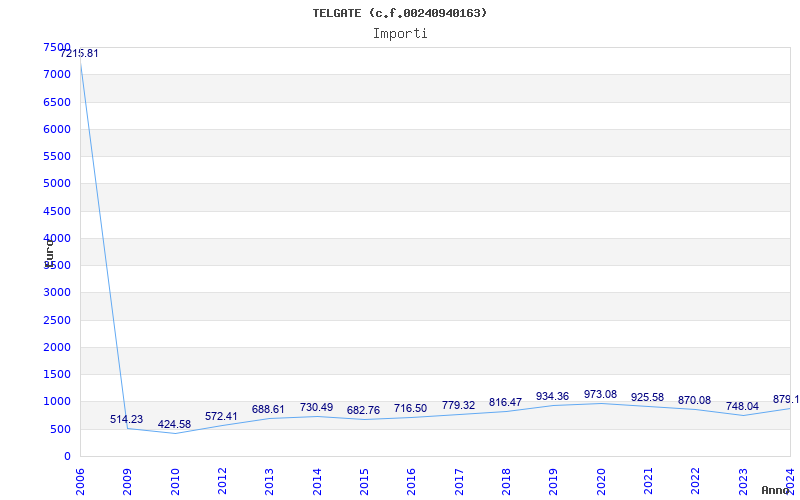This screenshot has height=500, width=800.
Task: Click the 688.61 data label
Action: 268,410
